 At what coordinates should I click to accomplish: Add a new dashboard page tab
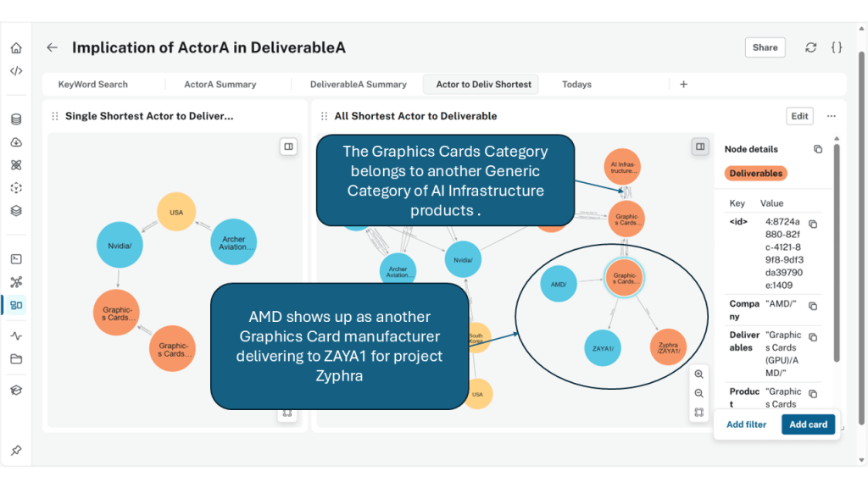683,84
